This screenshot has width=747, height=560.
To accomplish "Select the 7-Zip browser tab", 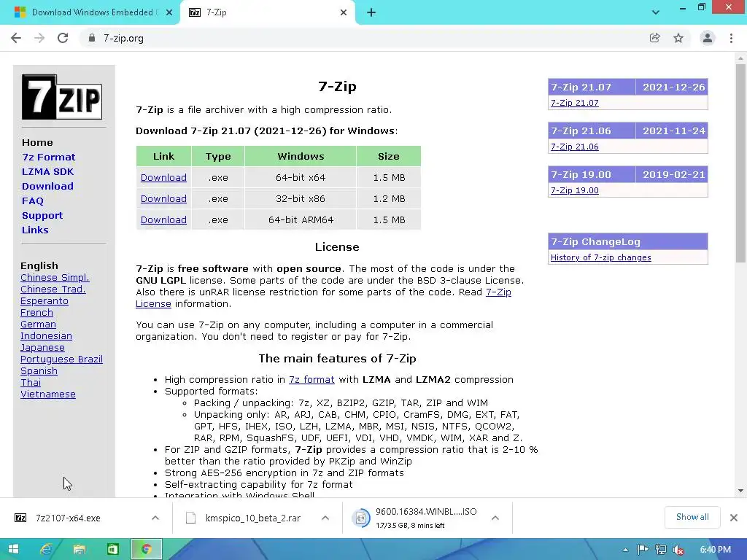I will click(x=267, y=12).
